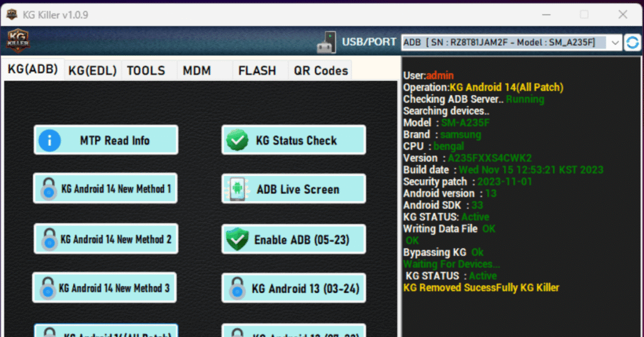
Task: Click the KG Killer title bar app icon
Action: click(12, 15)
